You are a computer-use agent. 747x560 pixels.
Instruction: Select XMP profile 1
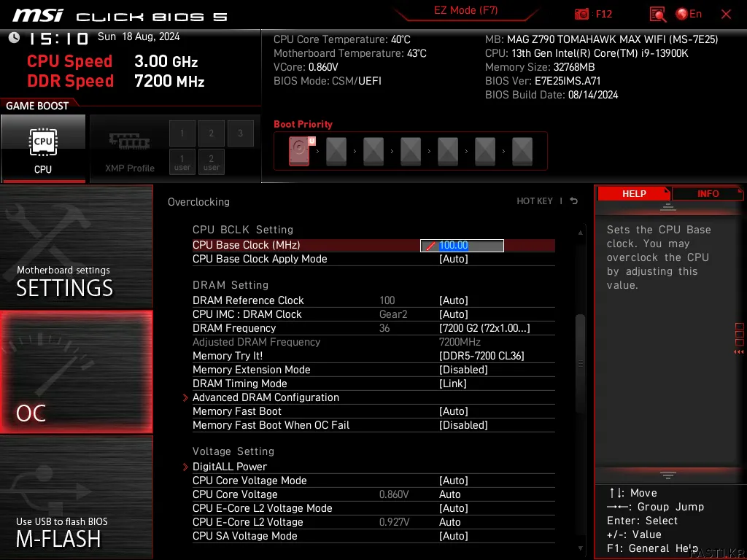click(x=182, y=133)
